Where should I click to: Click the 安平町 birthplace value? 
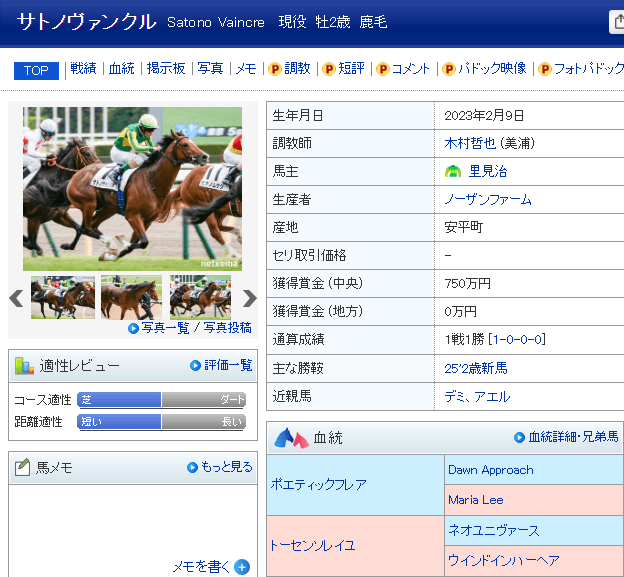[x=464, y=227]
